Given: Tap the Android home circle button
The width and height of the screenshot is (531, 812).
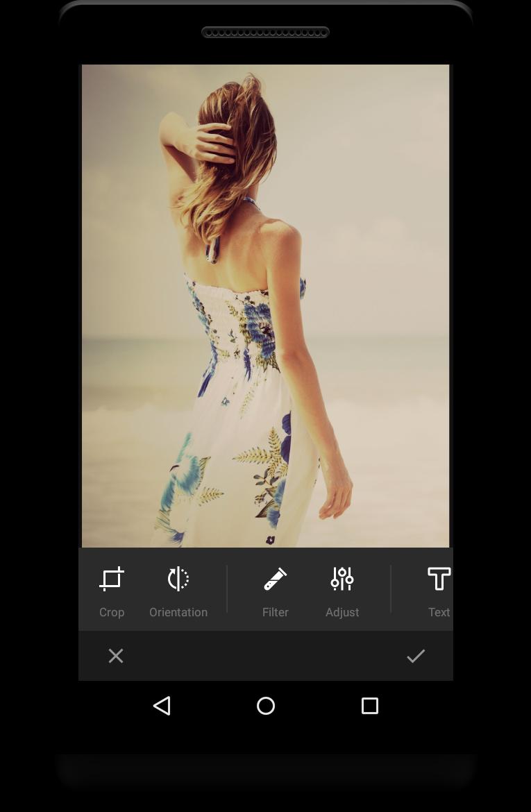Looking at the screenshot, I should click(266, 706).
